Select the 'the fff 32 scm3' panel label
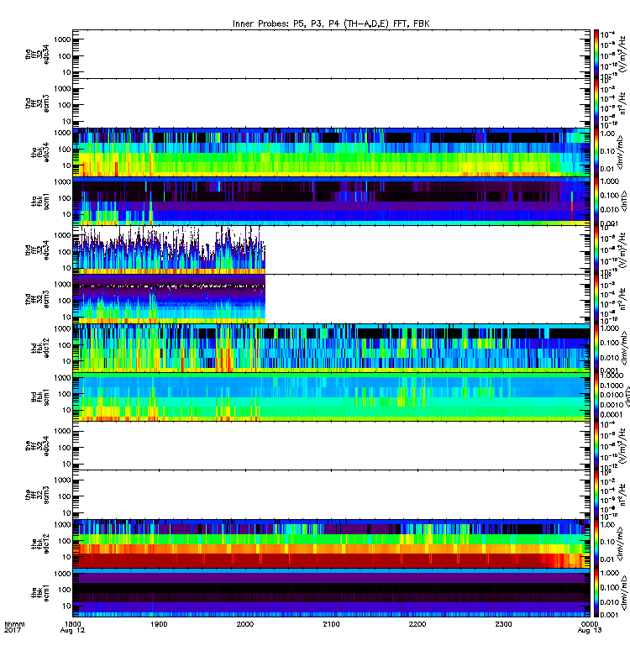The width and height of the screenshot is (630, 672). [x=37, y=495]
